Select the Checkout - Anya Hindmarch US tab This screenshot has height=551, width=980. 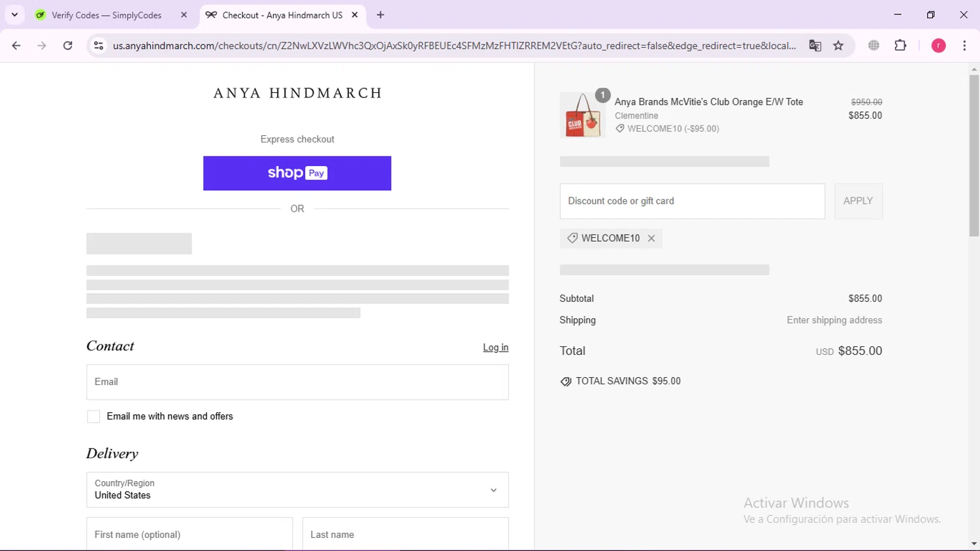(x=282, y=15)
